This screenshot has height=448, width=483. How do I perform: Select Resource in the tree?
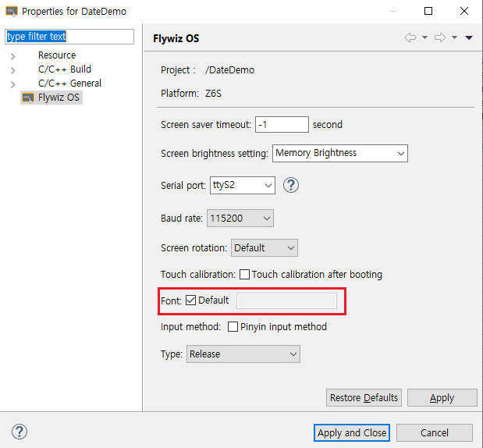(57, 55)
